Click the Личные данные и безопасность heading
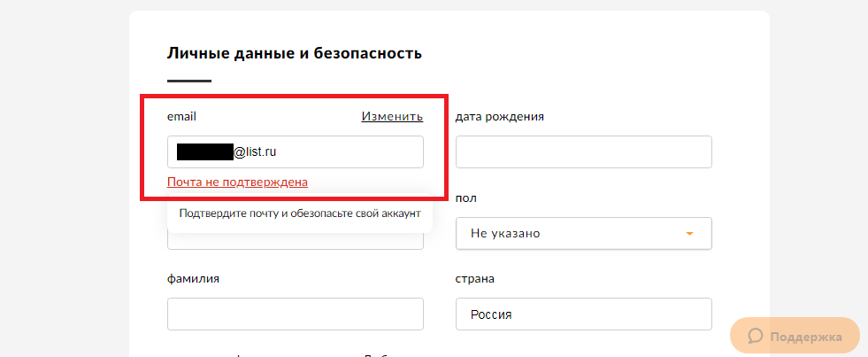Viewport: 868px width, 357px height. click(295, 53)
